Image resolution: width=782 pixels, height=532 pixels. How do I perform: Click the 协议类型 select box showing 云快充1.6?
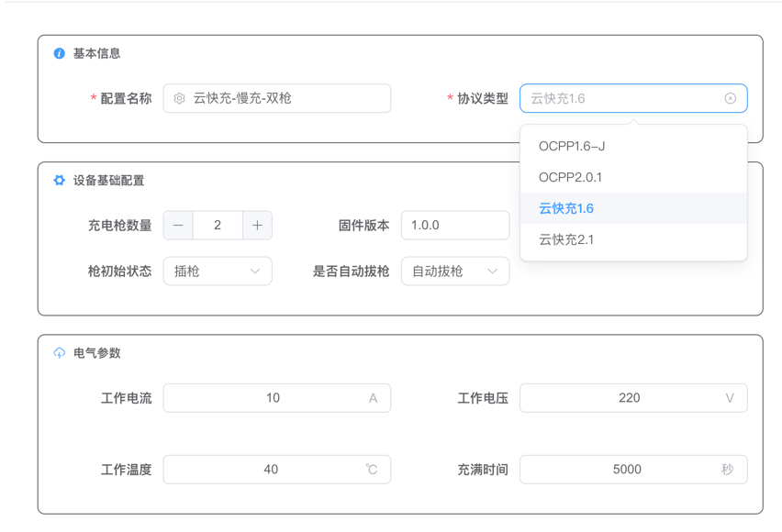coord(633,98)
